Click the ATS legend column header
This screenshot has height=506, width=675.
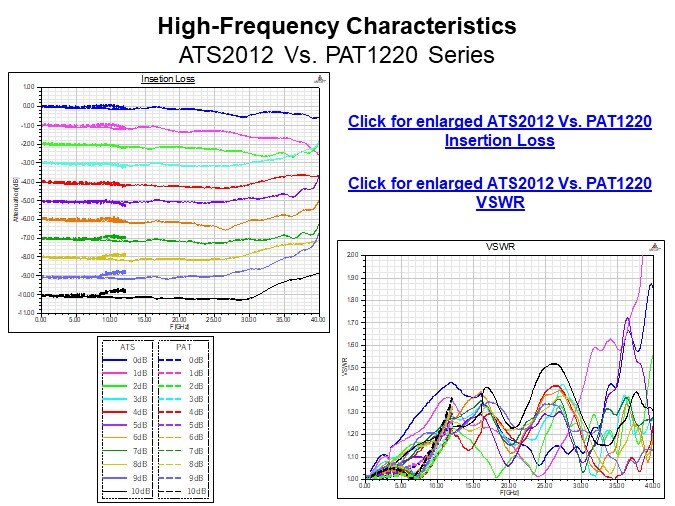pos(127,347)
